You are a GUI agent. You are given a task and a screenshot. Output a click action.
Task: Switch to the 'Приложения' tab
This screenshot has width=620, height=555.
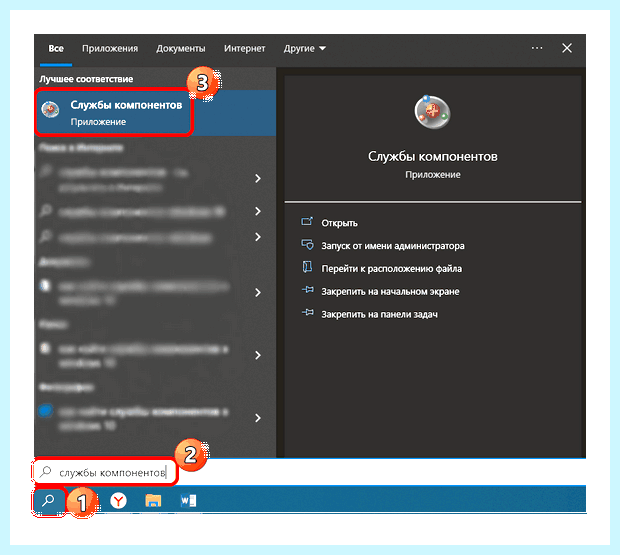pos(110,49)
